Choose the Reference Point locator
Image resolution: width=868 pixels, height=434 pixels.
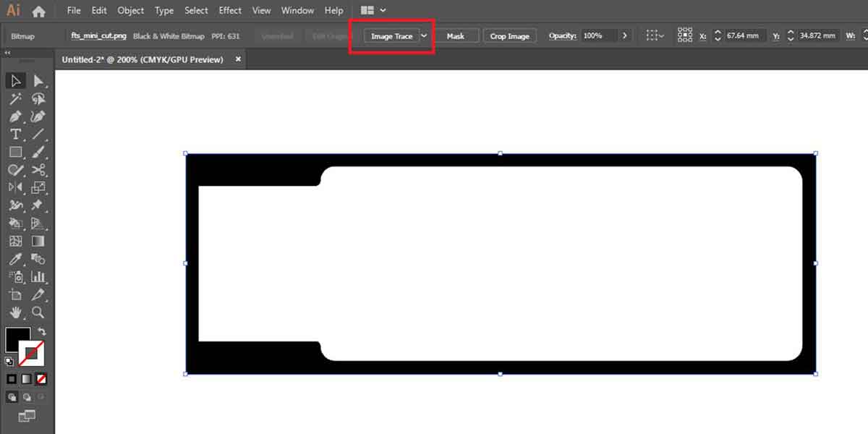[685, 35]
